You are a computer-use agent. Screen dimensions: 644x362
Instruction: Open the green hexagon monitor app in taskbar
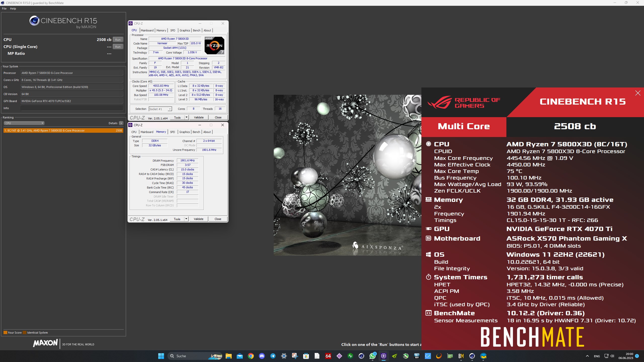[350, 356]
